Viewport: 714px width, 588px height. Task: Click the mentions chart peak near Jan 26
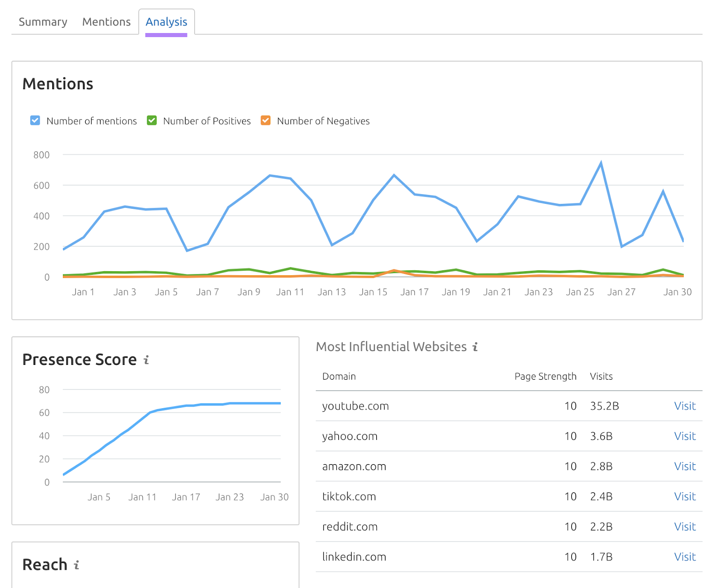602,162
